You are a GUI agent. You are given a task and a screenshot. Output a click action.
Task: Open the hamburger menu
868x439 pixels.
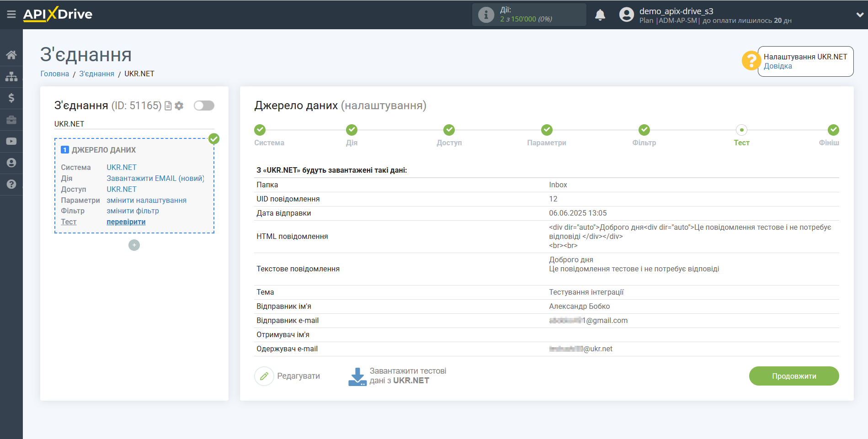coord(11,14)
